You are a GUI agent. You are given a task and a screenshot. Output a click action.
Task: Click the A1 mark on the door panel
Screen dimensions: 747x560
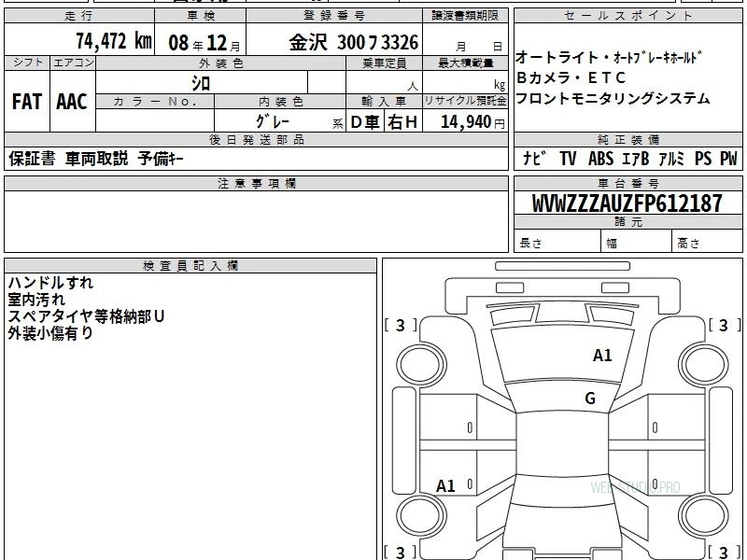click(x=446, y=486)
